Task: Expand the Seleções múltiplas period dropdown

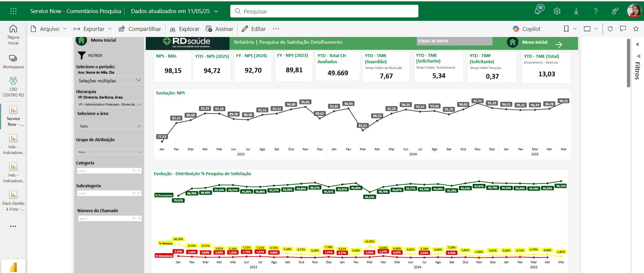Action: pyautogui.click(x=109, y=80)
